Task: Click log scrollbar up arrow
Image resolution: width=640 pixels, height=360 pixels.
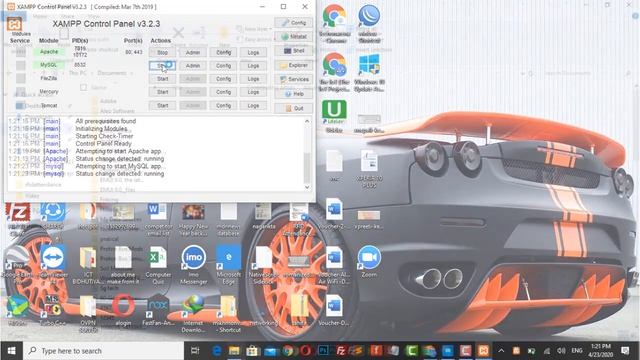Action: (x=307, y=121)
